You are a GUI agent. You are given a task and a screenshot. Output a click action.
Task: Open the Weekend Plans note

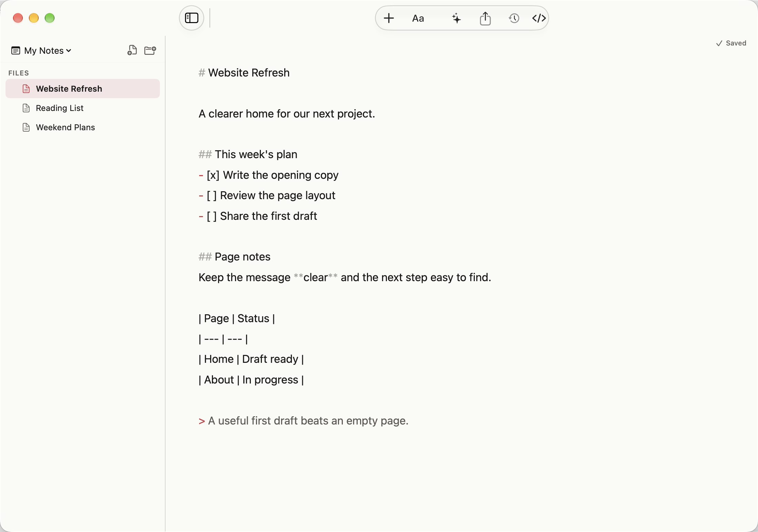point(83,127)
